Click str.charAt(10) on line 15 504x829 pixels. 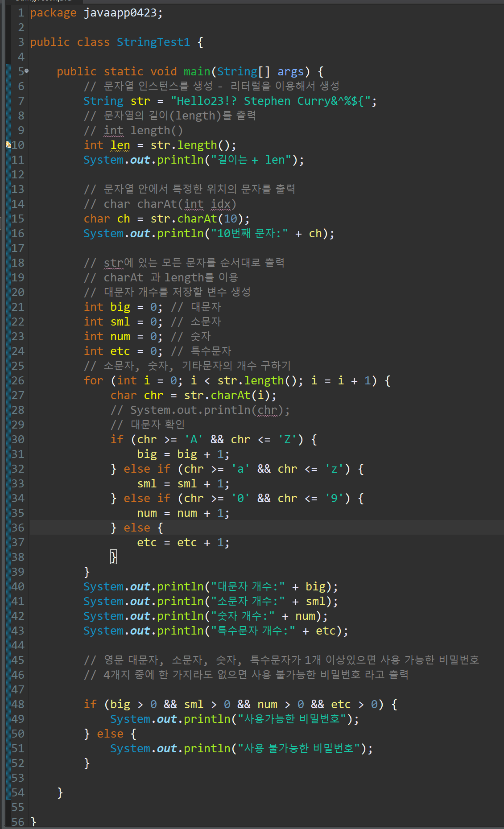197,219
